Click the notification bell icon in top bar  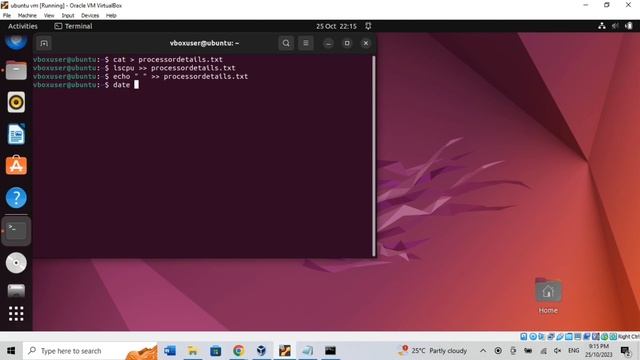click(x=368, y=26)
